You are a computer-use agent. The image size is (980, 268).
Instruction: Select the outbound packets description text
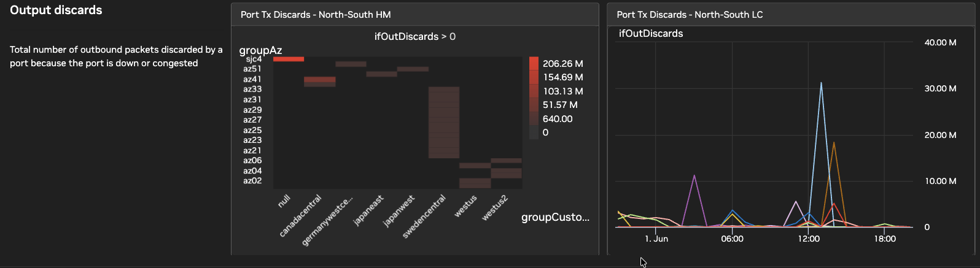116,56
